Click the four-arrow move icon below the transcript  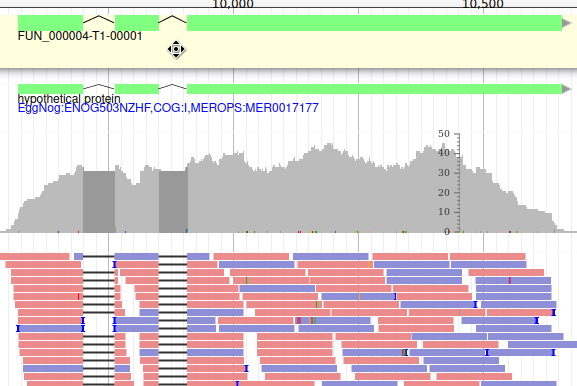176,49
